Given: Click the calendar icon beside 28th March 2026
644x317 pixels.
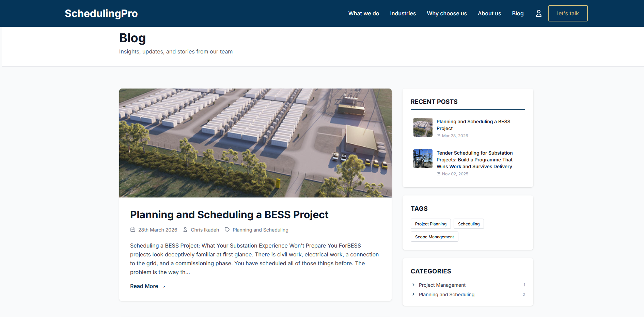Looking at the screenshot, I should (x=133, y=230).
